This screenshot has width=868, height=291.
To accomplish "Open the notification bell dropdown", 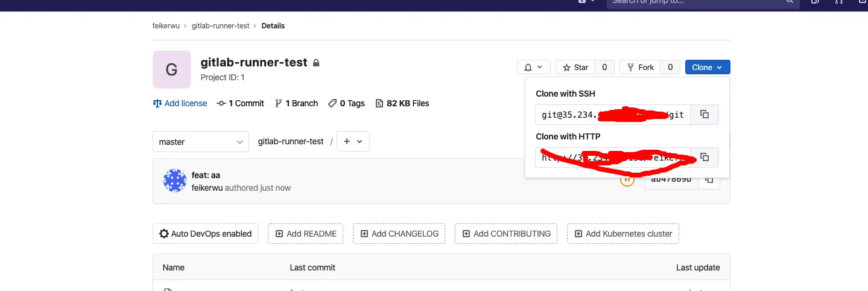I will point(534,68).
